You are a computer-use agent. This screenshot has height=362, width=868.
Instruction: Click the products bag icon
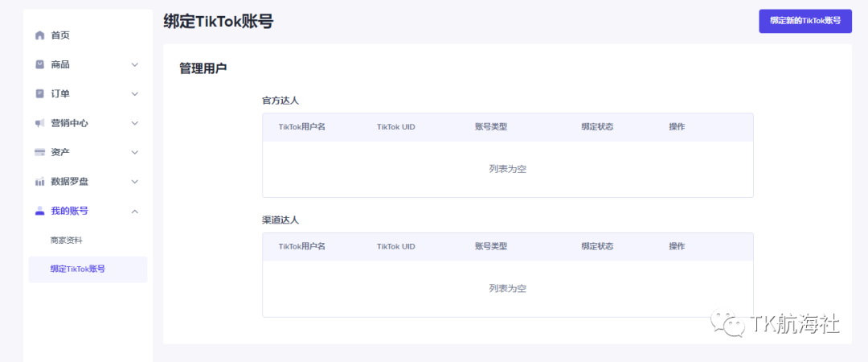(39, 64)
